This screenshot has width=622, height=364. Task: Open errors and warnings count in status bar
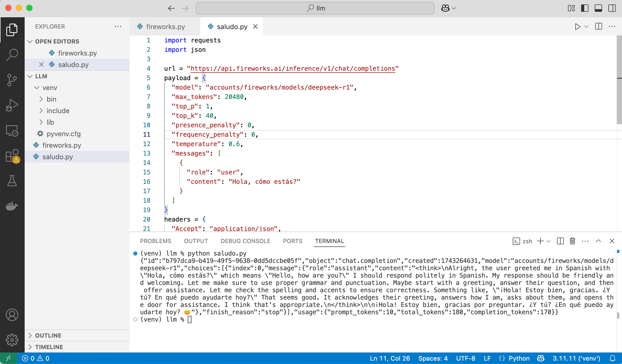pos(36,358)
